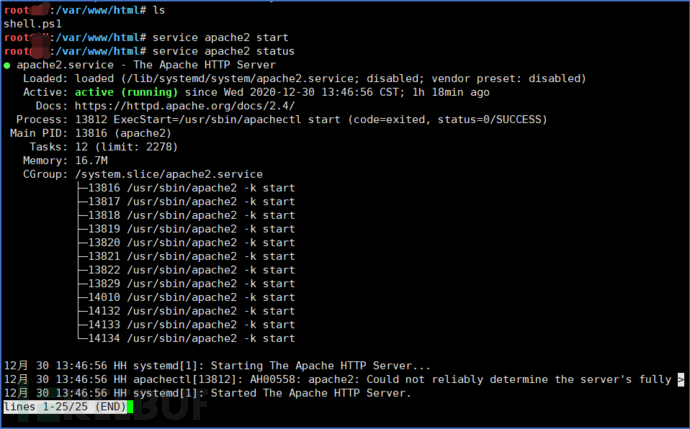Image resolution: width=690 pixels, height=429 pixels.
Task: Click the "Starting The Apache HTTP Server" log line
Action: coord(217,366)
